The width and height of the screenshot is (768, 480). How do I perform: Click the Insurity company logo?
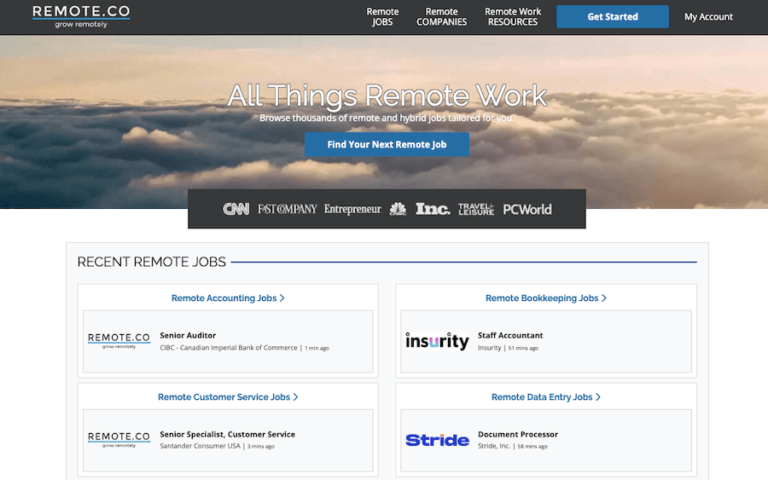(437, 341)
